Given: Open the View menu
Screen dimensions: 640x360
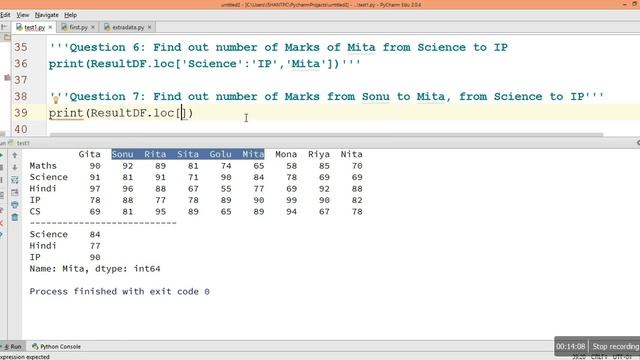Looking at the screenshot, I should [x=22, y=15].
